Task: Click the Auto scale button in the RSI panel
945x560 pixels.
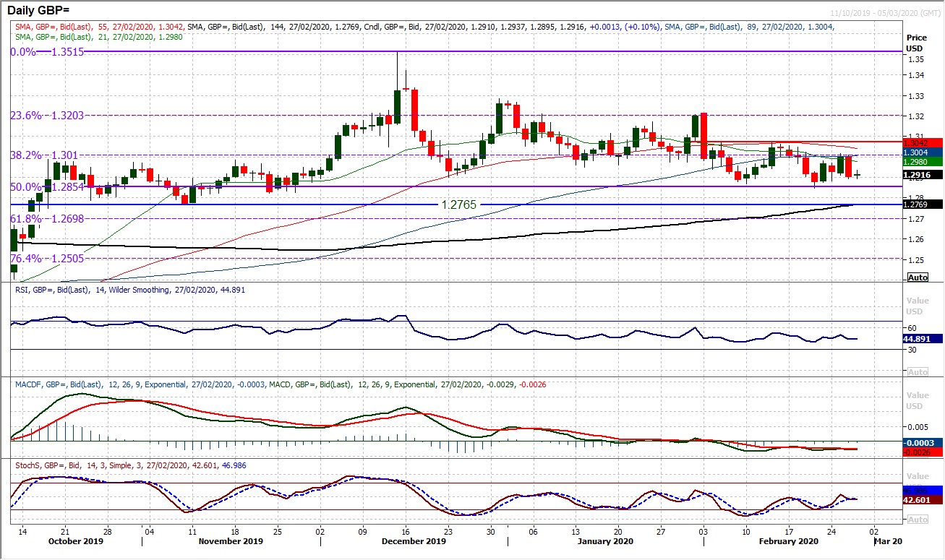Action: (x=918, y=371)
